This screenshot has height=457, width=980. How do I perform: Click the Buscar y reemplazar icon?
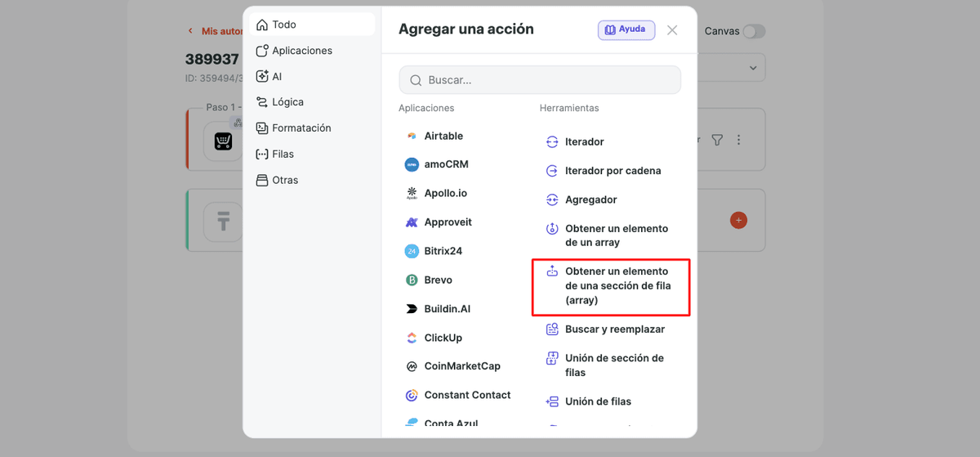(552, 329)
